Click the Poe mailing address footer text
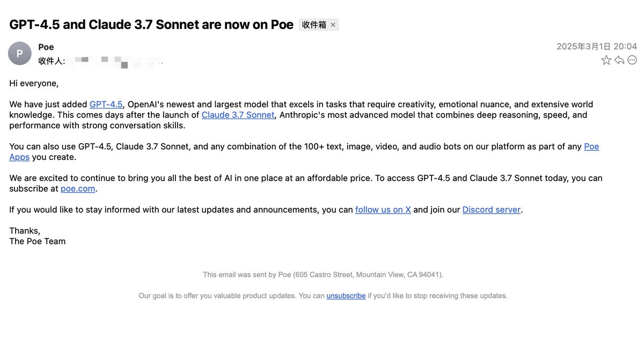 click(x=323, y=275)
